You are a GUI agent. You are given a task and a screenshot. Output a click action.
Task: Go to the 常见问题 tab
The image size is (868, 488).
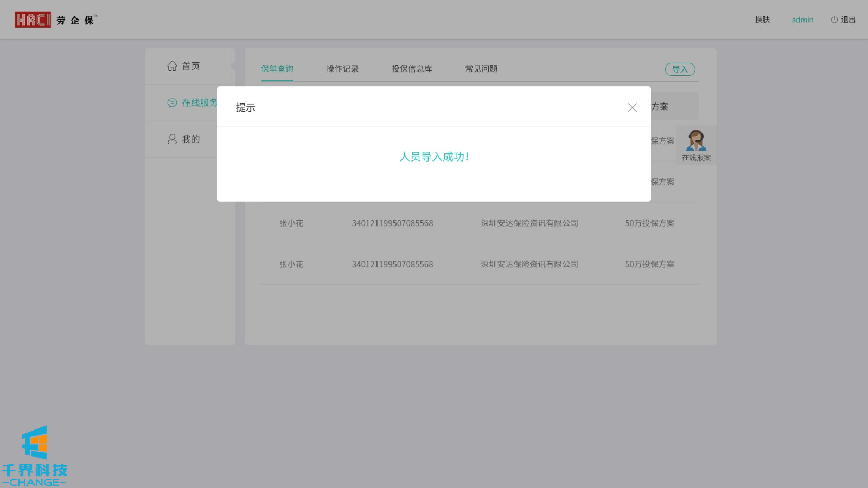click(x=481, y=69)
